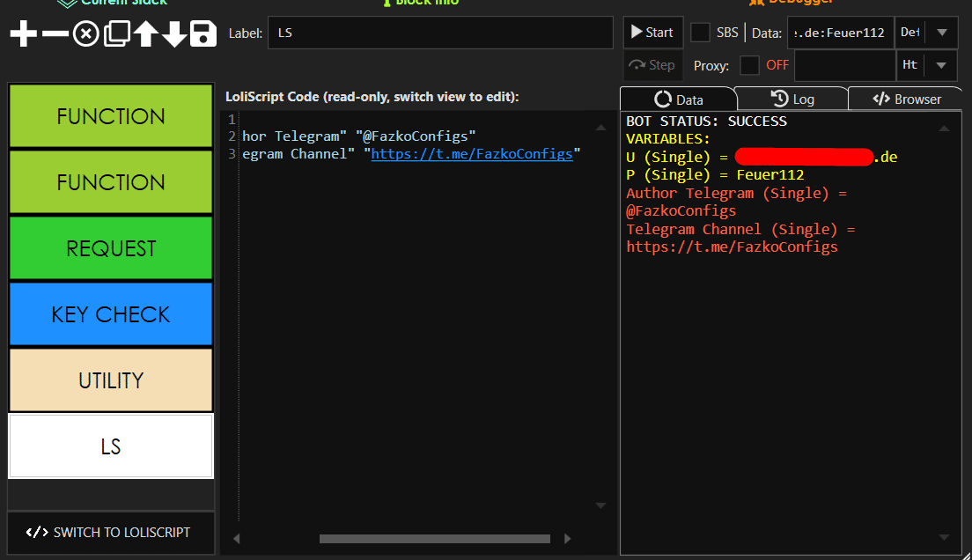972x560 pixels.
Task: Select the KEY CHECK block in the sidebar
Action: coord(110,313)
